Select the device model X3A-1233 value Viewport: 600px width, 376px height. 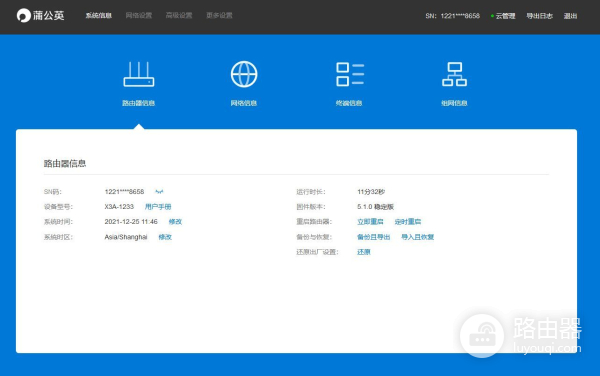click(119, 207)
